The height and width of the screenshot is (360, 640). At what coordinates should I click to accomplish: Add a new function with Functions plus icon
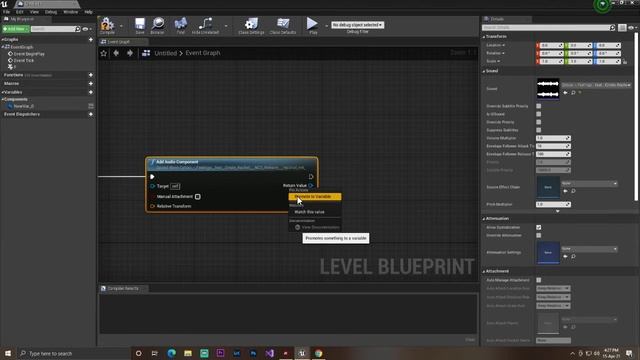(91, 75)
